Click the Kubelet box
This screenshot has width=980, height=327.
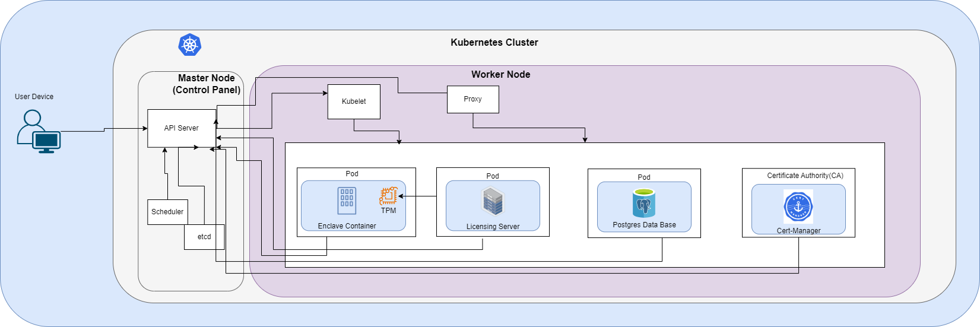click(354, 101)
